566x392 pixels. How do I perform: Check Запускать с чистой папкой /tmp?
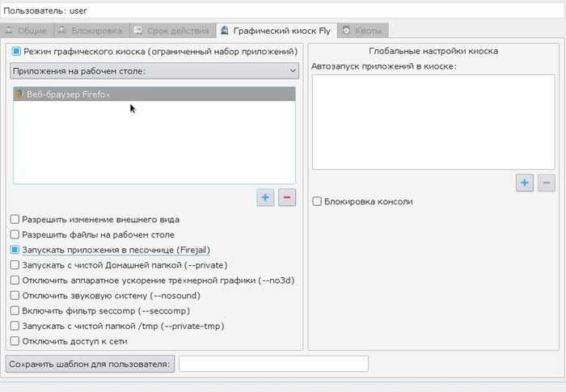point(15,326)
